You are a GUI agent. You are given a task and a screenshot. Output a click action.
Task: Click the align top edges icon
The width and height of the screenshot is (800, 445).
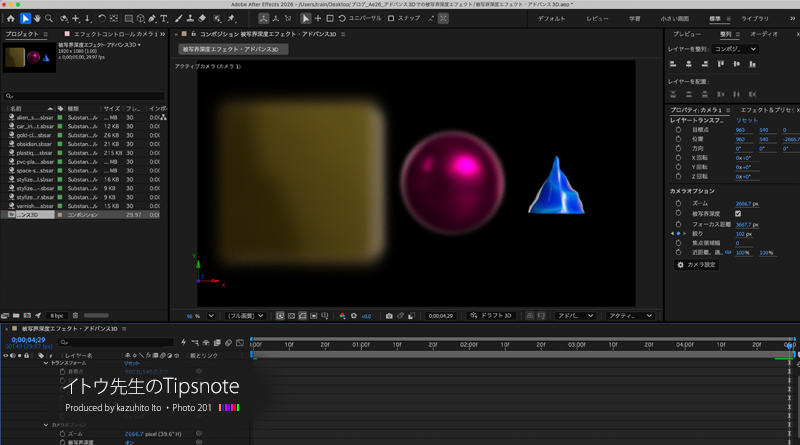[720, 64]
